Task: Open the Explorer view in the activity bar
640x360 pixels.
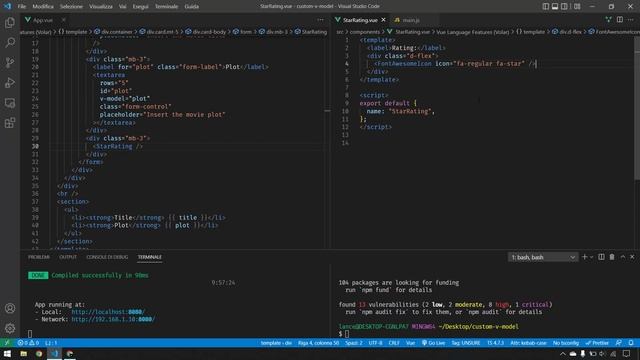Action: [x=10, y=23]
